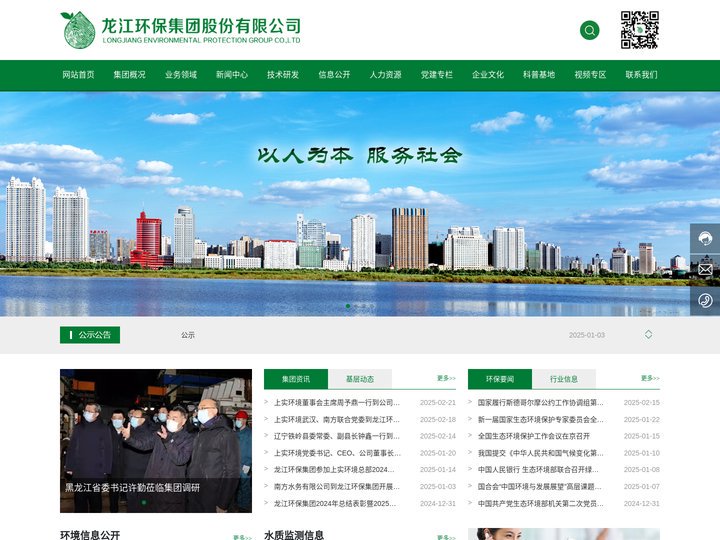This screenshot has height=540, width=720.
Task: Open news 国家履行斯德哥尔摩公约工作协调组
Action: click(540, 403)
